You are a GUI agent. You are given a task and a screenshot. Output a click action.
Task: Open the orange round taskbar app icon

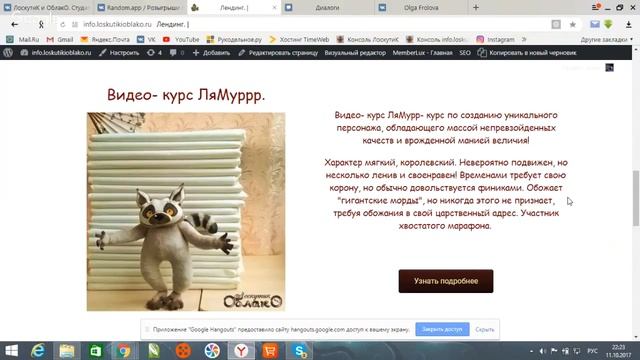(x=183, y=351)
